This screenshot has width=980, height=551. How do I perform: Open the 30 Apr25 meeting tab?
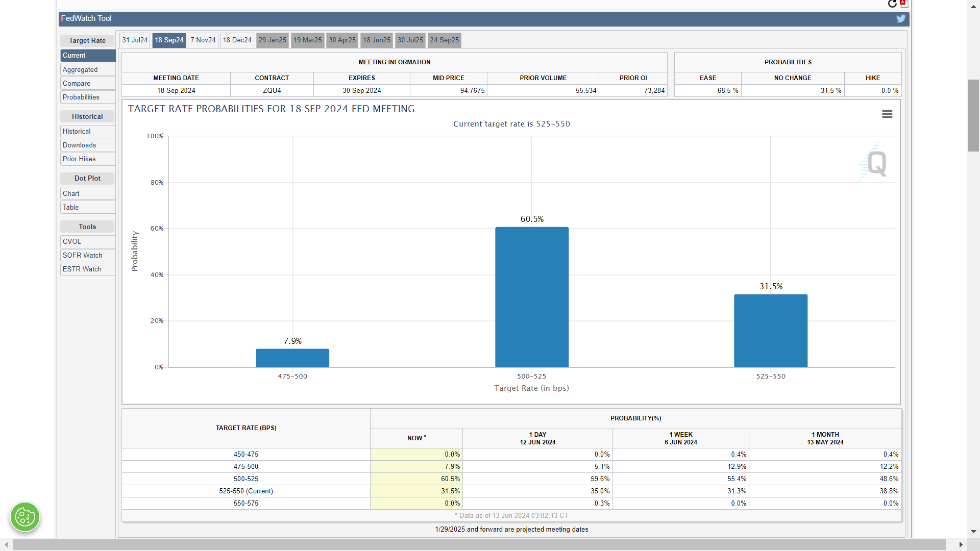coord(342,40)
